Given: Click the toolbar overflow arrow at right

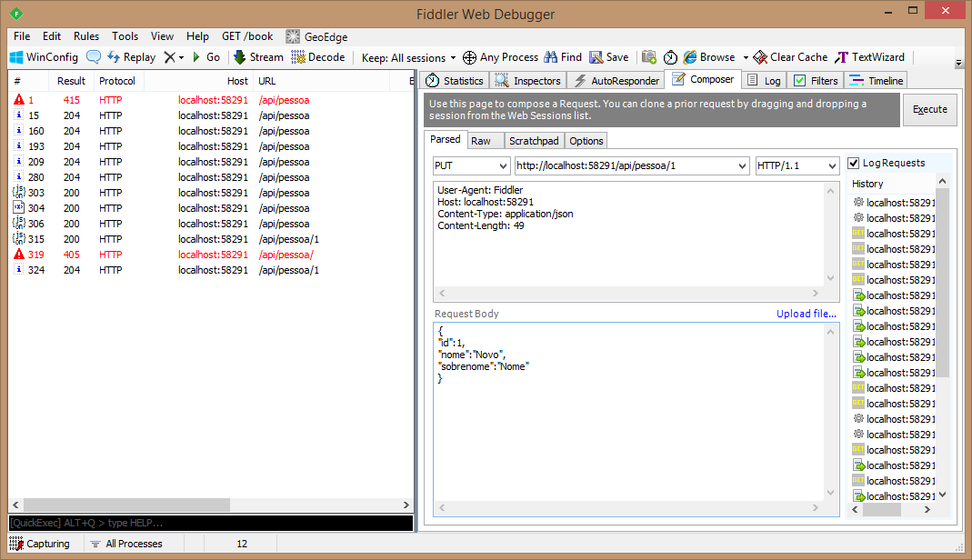Looking at the screenshot, I should coord(958,63).
